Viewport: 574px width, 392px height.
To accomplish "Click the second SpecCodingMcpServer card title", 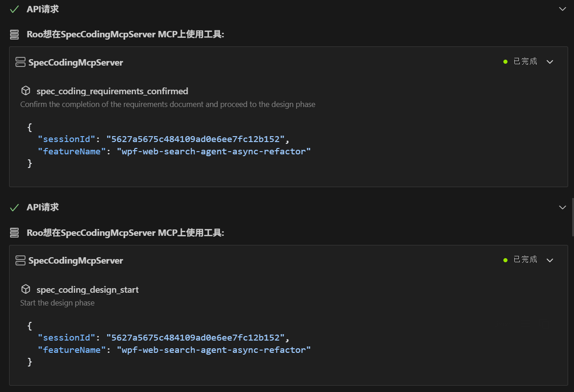I will tap(76, 260).
